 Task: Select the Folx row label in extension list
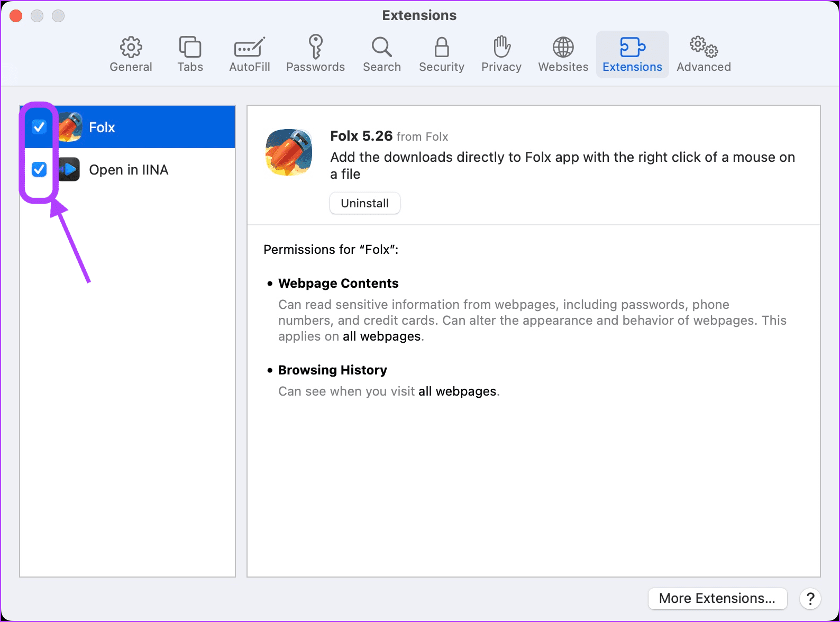click(102, 127)
